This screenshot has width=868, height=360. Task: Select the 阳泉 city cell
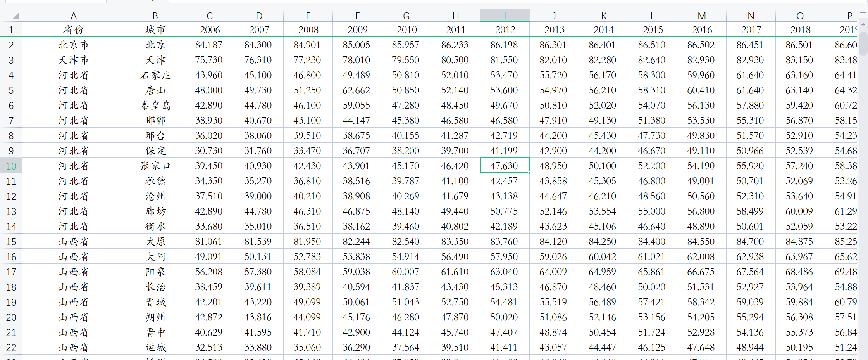155,272
